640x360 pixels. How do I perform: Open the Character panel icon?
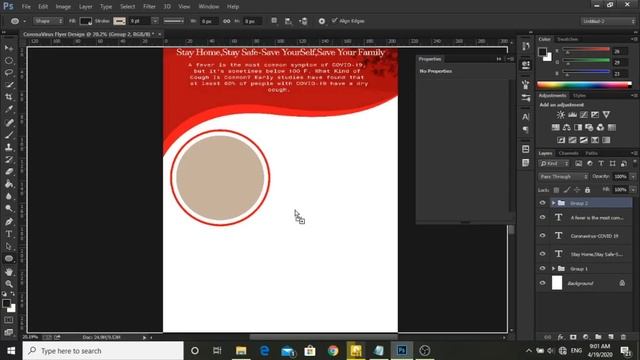tap(526, 117)
